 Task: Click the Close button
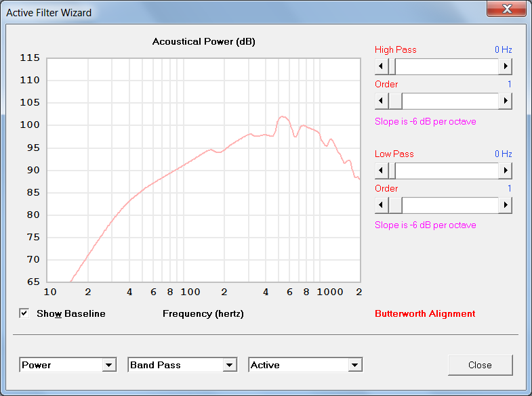[480, 365]
